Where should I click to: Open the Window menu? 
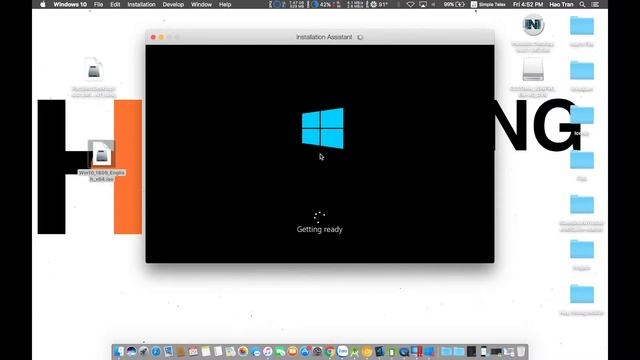coord(201,4)
